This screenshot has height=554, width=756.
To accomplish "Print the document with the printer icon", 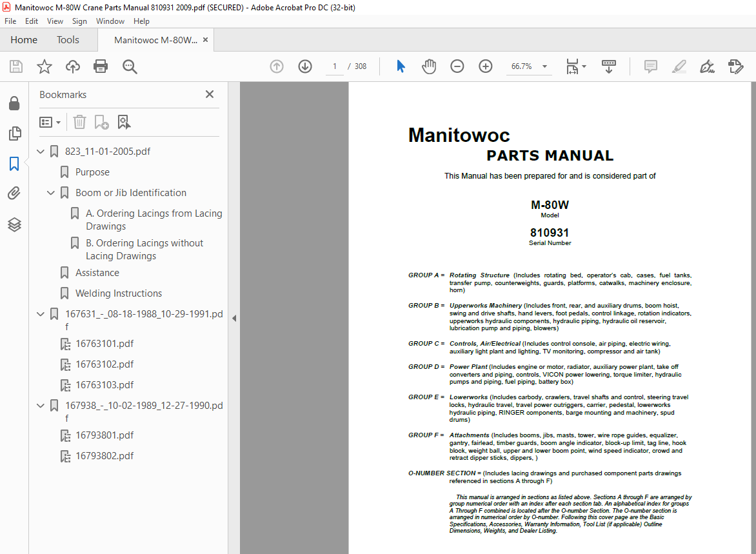I will pyautogui.click(x=101, y=66).
